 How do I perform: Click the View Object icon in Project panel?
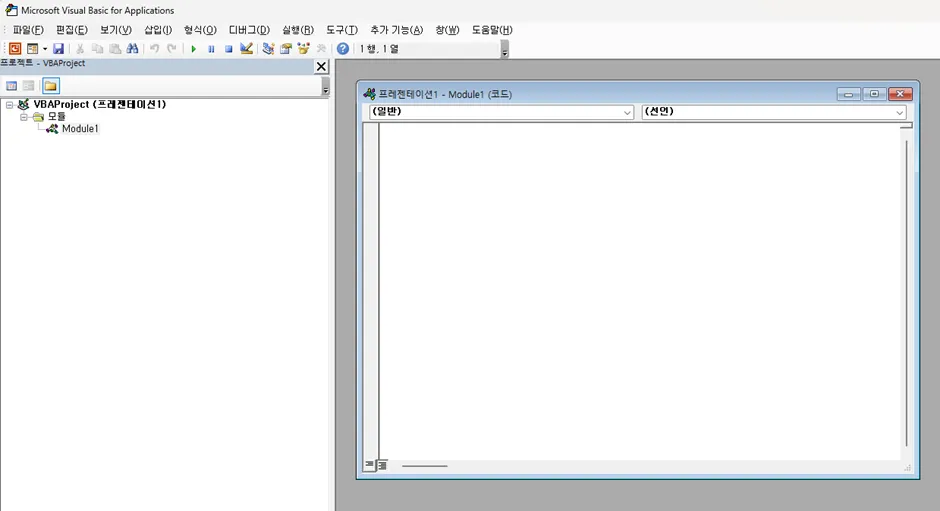(28, 86)
